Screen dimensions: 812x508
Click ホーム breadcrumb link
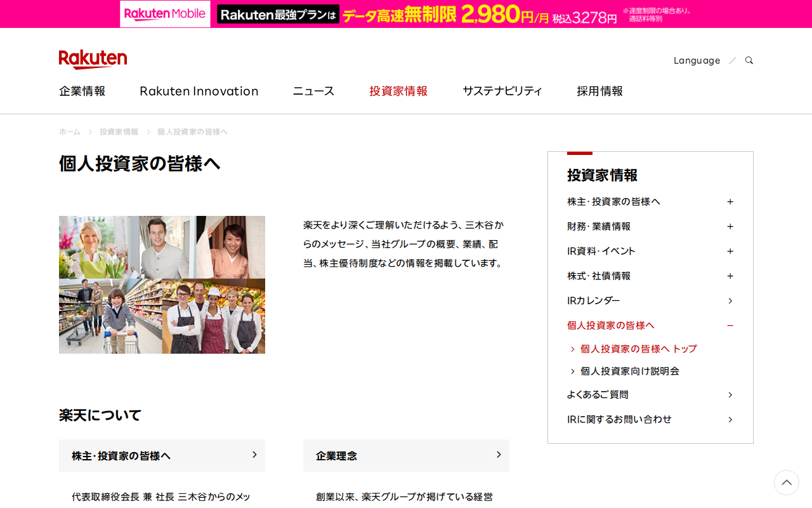point(70,131)
